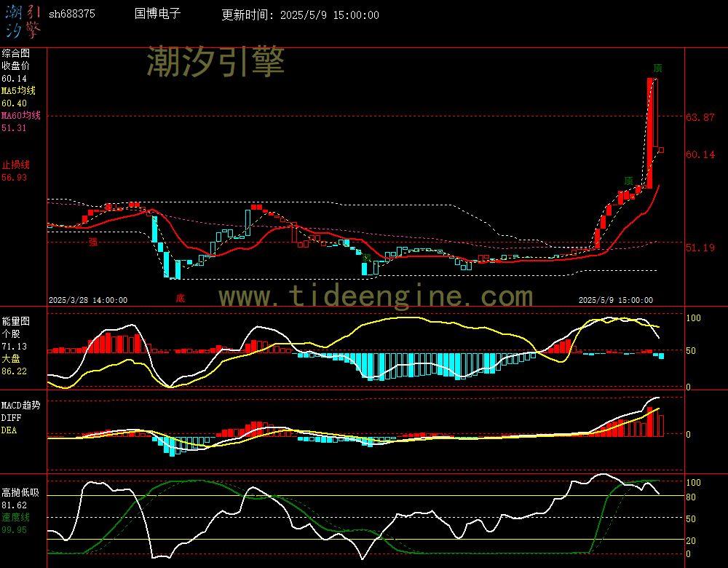The width and height of the screenshot is (728, 568).
Task: Click the 更新时间 timestamp in the header
Action: pyautogui.click(x=301, y=15)
